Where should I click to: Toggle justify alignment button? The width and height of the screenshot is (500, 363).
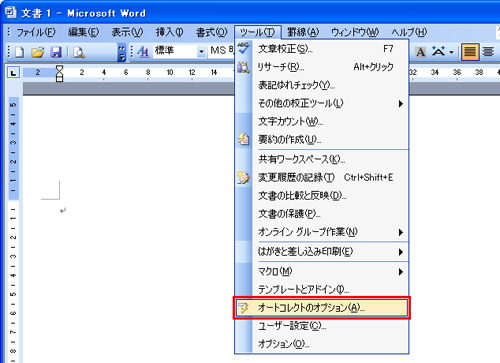pos(470,52)
